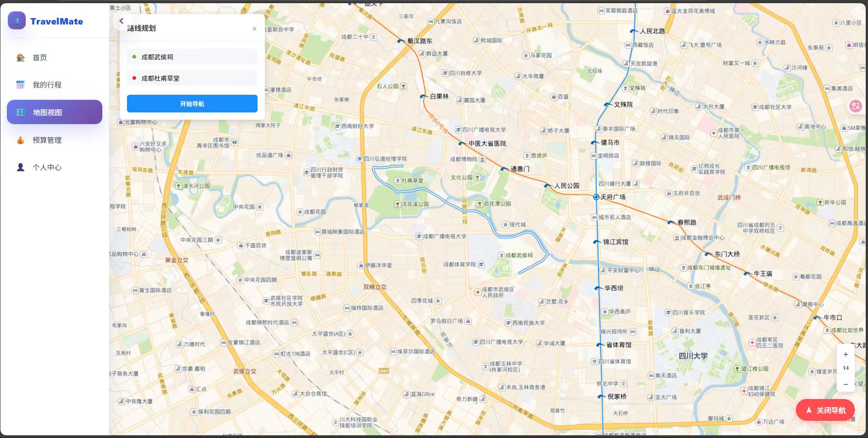Click the 关闭导航 button
The width and height of the screenshot is (868, 438).
pyautogui.click(x=825, y=410)
